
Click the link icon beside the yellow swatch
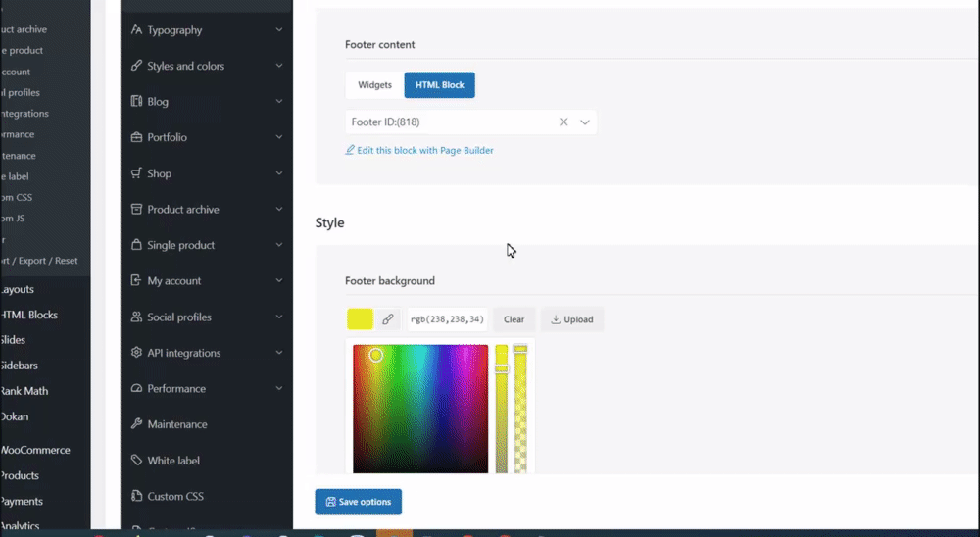pyautogui.click(x=387, y=318)
